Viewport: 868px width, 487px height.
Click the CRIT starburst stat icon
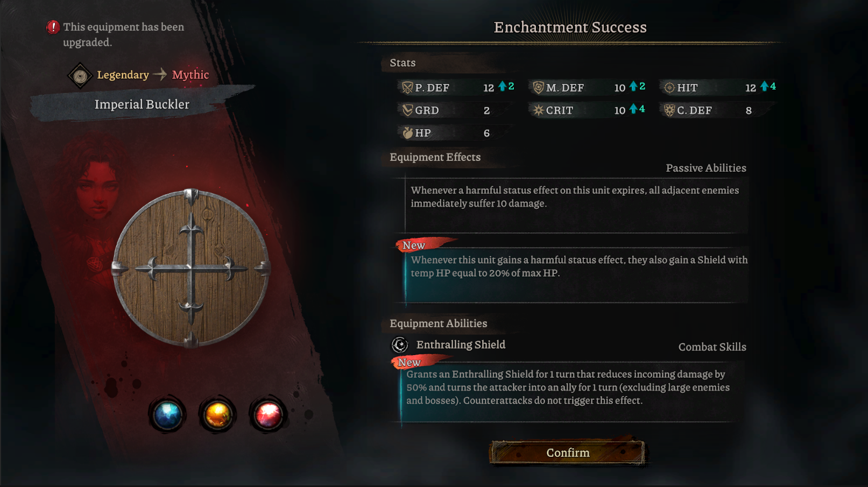pos(538,110)
